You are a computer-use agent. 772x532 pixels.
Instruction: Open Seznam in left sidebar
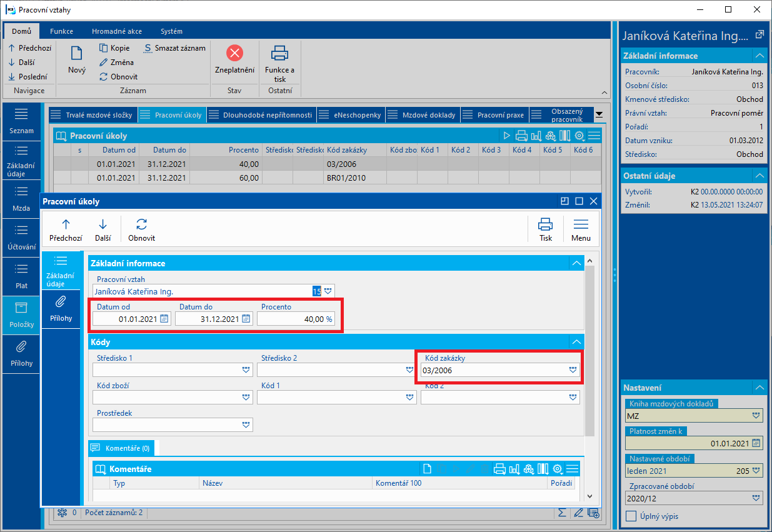(x=21, y=121)
